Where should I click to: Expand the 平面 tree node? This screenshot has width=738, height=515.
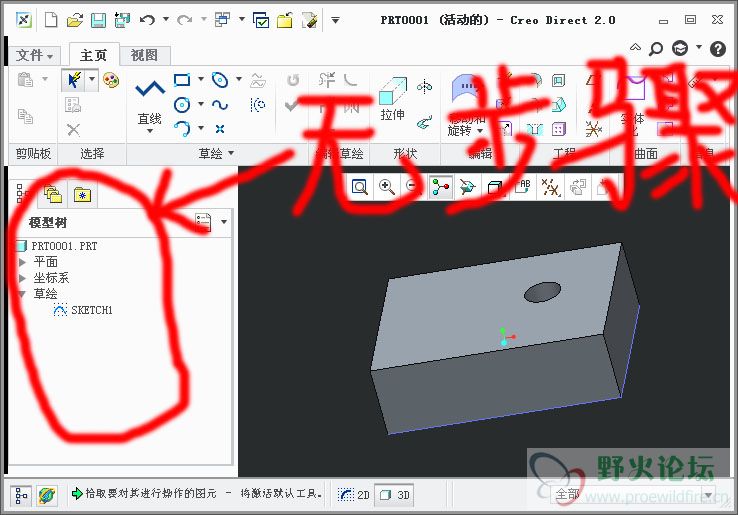(x=22, y=261)
